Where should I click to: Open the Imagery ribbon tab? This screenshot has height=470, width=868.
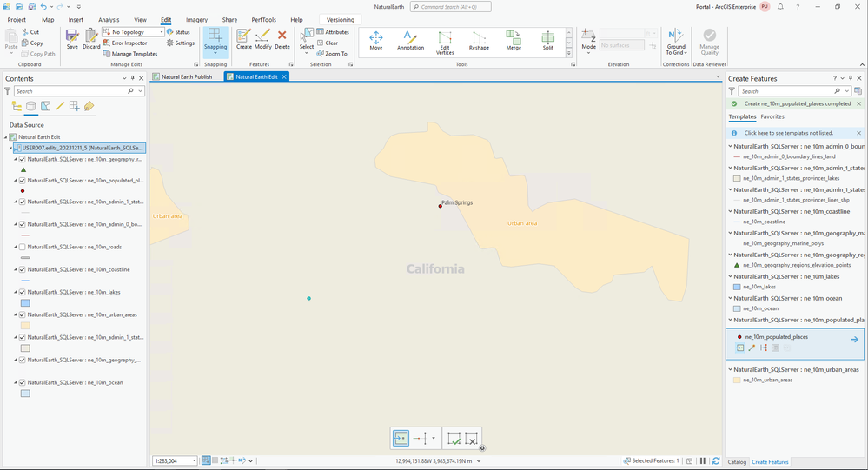tap(196, 19)
